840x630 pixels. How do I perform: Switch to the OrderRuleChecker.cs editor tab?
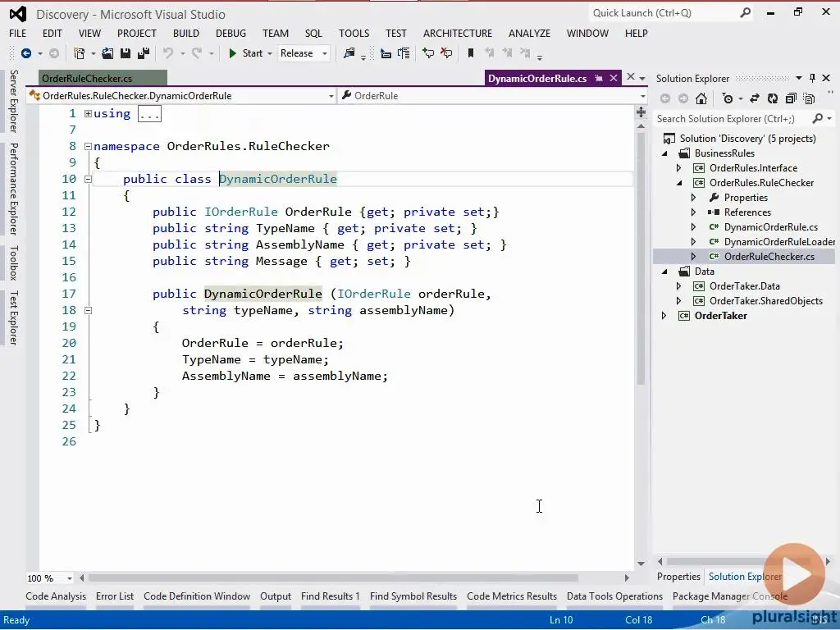pos(87,78)
